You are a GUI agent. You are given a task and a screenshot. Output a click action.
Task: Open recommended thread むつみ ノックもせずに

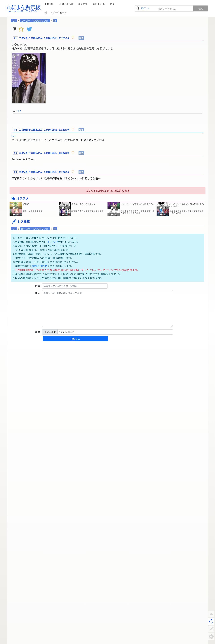[x=187, y=205]
